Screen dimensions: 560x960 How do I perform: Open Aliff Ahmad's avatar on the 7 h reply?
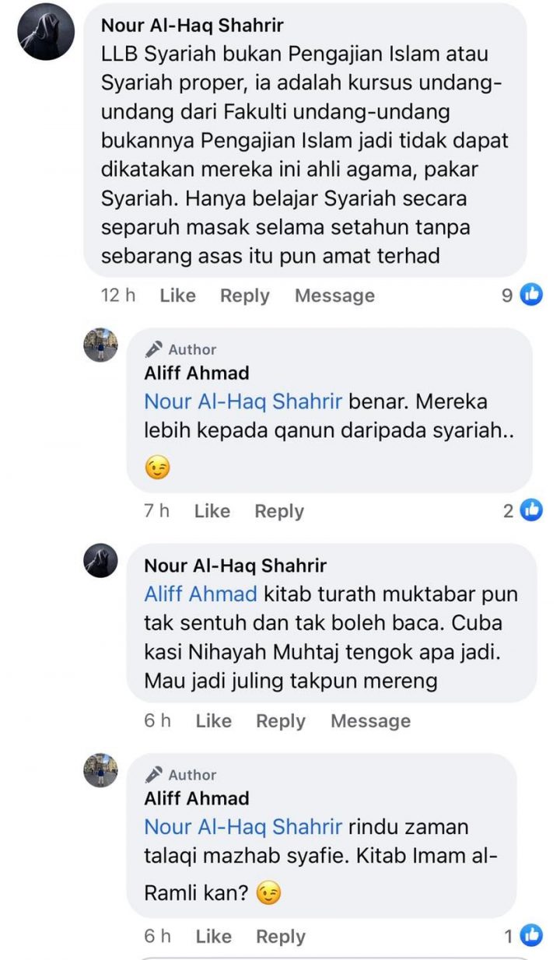100,345
